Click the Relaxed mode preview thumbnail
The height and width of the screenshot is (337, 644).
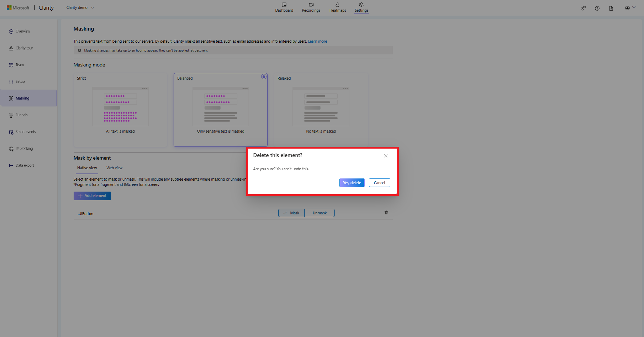321,106
